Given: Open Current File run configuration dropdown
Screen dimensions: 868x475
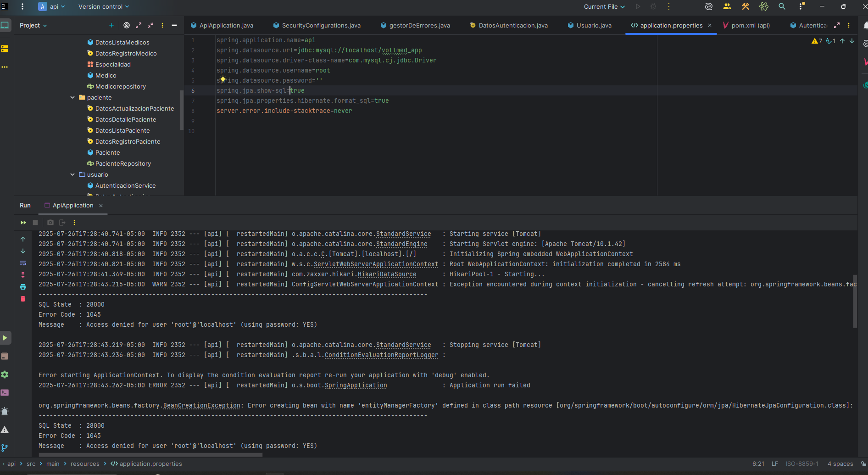Looking at the screenshot, I should pyautogui.click(x=604, y=6).
